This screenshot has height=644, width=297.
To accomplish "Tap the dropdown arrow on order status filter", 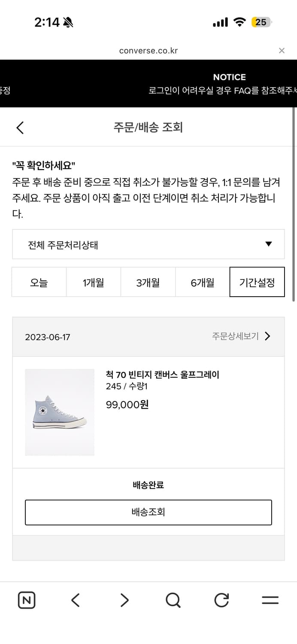I will (x=269, y=244).
